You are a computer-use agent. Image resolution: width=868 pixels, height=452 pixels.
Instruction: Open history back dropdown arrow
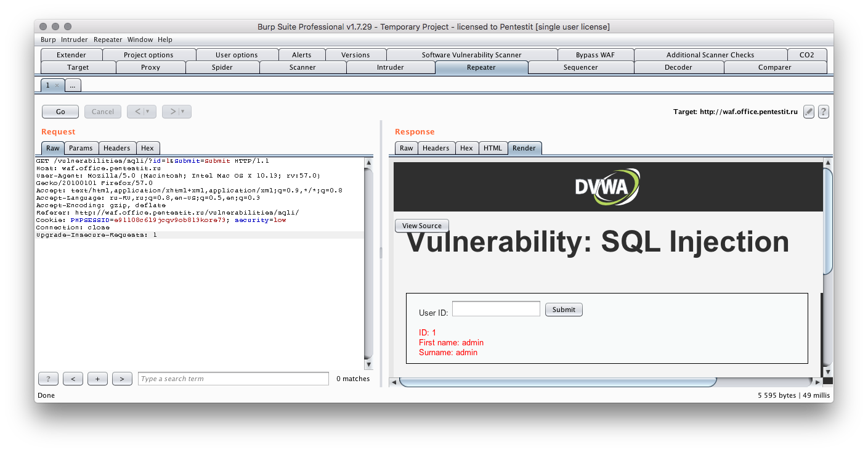click(148, 112)
